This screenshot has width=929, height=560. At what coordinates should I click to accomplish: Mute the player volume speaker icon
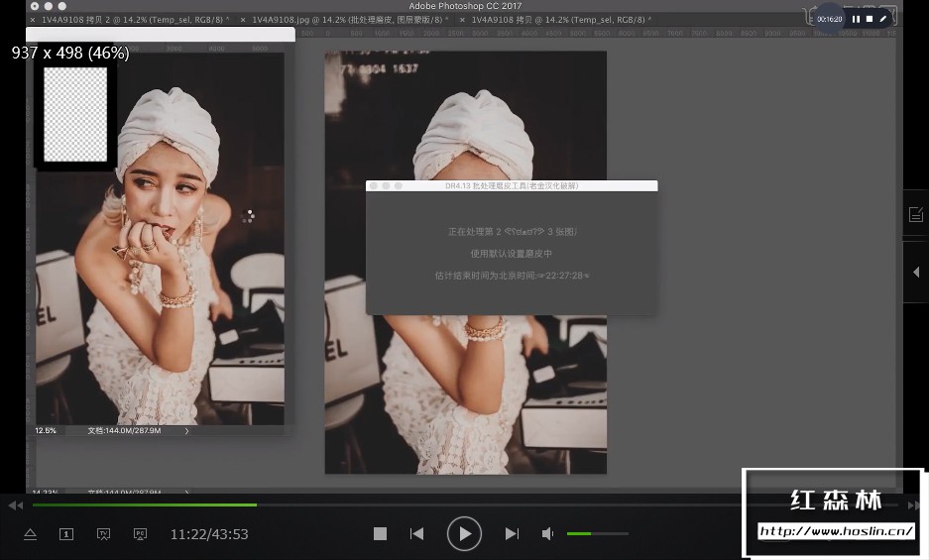click(547, 534)
